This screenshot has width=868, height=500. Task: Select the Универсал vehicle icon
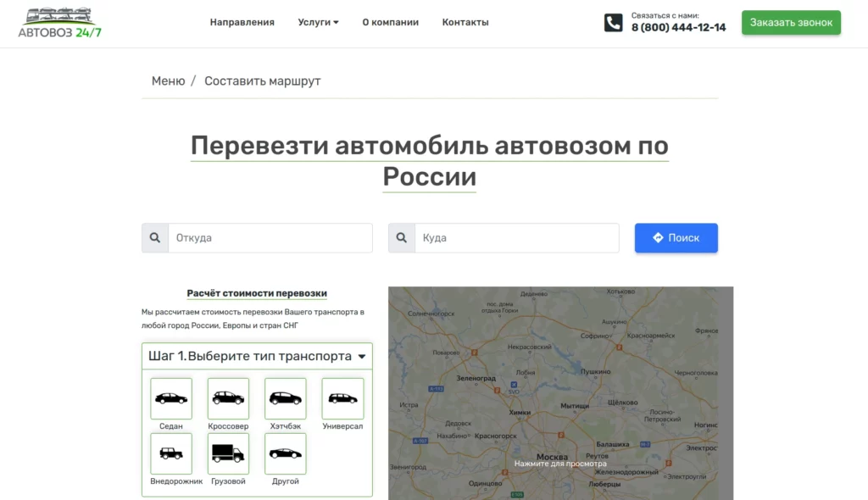pos(342,398)
